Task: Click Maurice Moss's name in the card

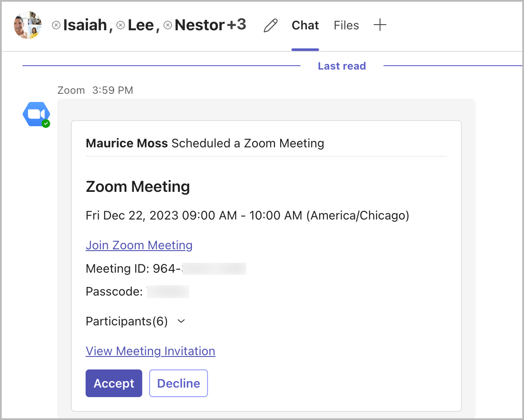Action: coord(127,143)
